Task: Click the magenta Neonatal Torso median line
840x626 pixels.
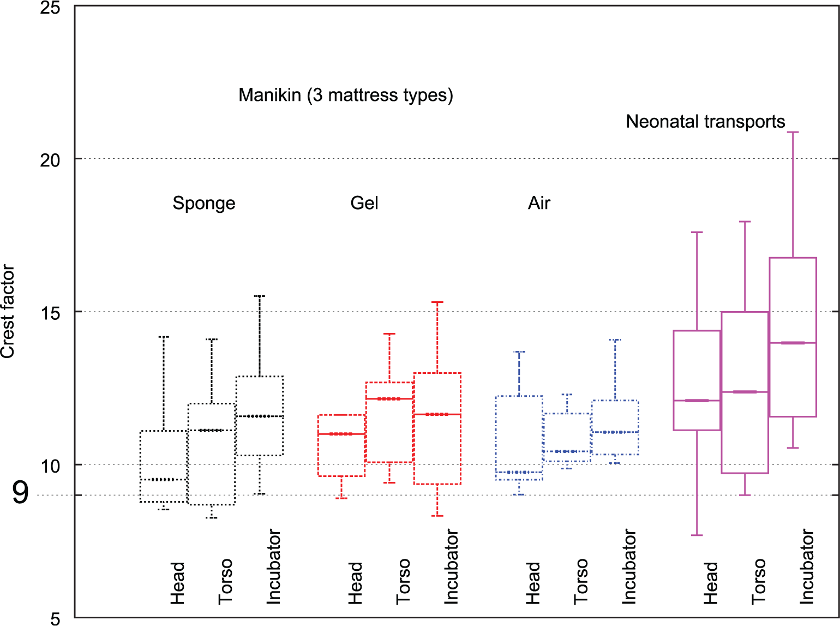Action: [x=745, y=392]
